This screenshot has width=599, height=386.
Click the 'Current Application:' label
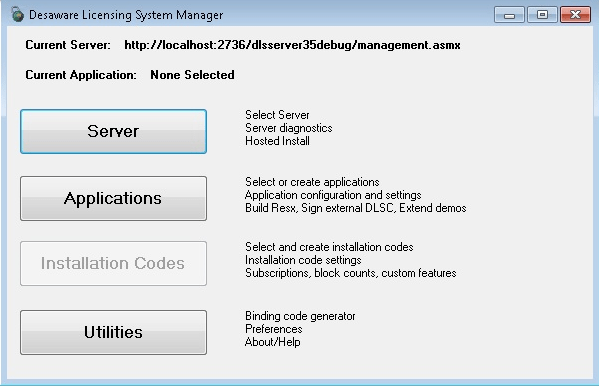point(81,75)
